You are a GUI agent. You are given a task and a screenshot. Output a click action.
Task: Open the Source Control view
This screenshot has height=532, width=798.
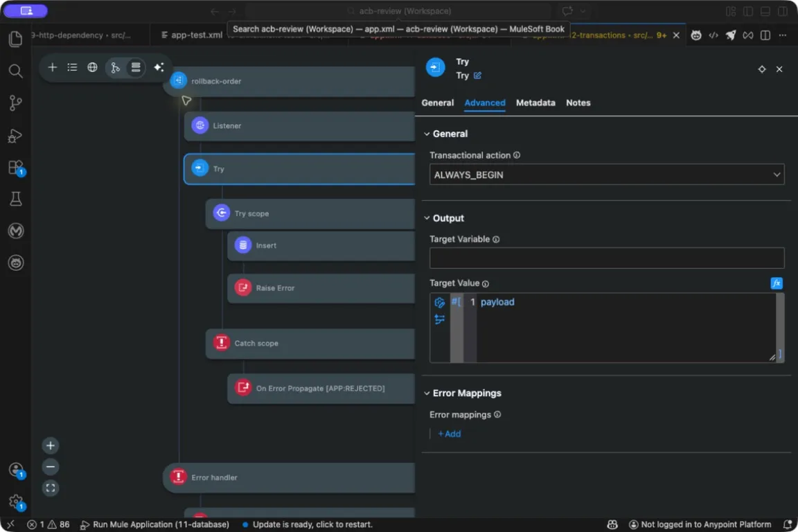pyautogui.click(x=16, y=103)
